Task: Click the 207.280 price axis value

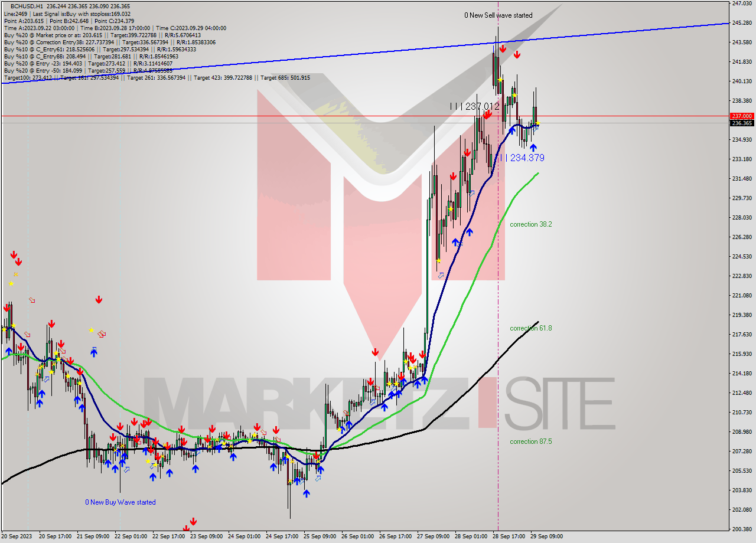Action: pyautogui.click(x=741, y=452)
